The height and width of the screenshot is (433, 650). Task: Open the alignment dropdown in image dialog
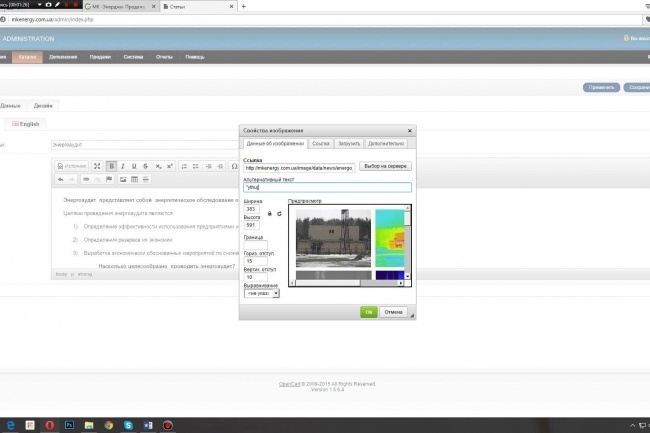tap(262, 293)
